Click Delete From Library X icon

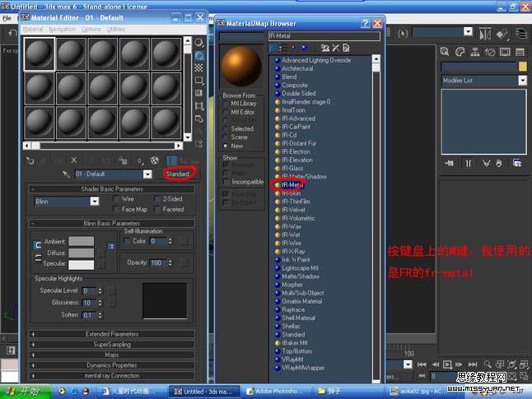pyautogui.click(x=335, y=49)
